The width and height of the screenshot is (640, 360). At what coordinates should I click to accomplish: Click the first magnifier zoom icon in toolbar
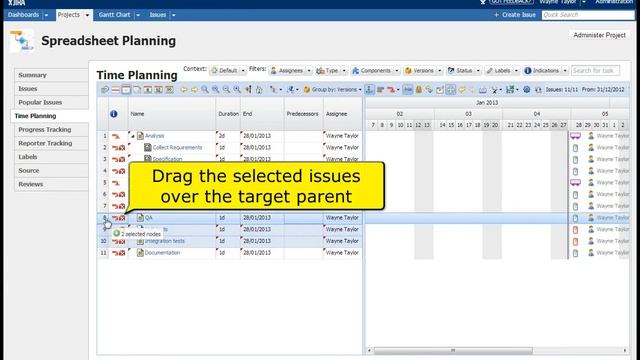coord(205,89)
